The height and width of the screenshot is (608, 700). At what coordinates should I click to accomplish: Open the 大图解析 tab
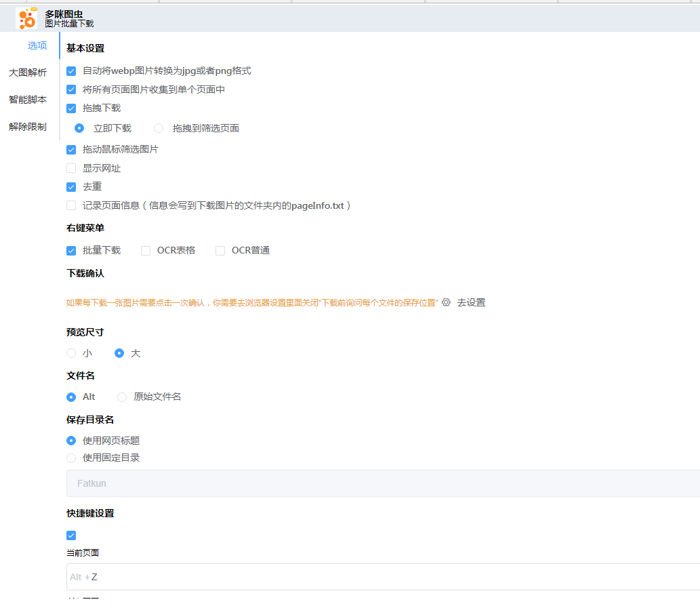(x=28, y=73)
